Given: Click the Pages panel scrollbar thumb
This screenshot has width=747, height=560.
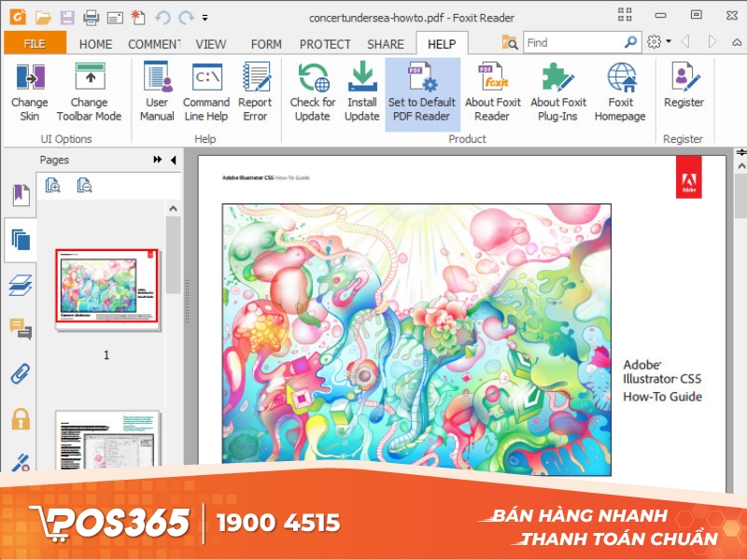Looking at the screenshot, I should tap(174, 255).
